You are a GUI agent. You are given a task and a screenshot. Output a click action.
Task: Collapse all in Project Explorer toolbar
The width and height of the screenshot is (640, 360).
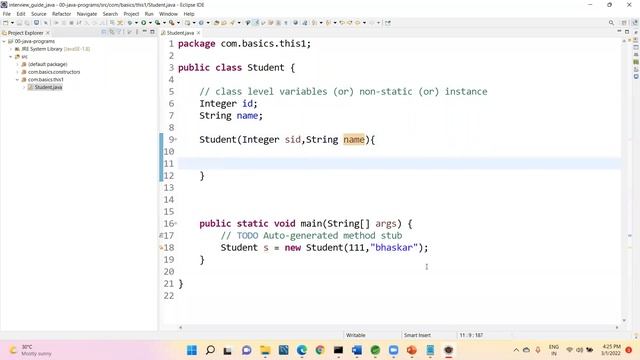(104, 32)
